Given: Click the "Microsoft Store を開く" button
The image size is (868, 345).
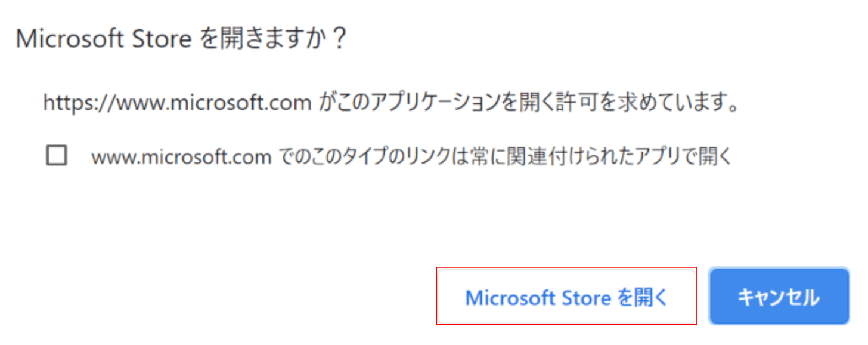Looking at the screenshot, I should [x=566, y=297].
